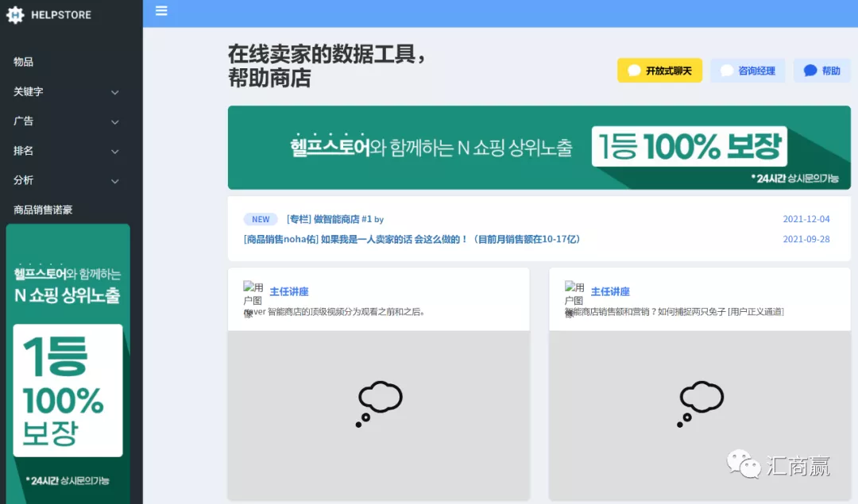Click user avatar image in right card

click(574, 299)
